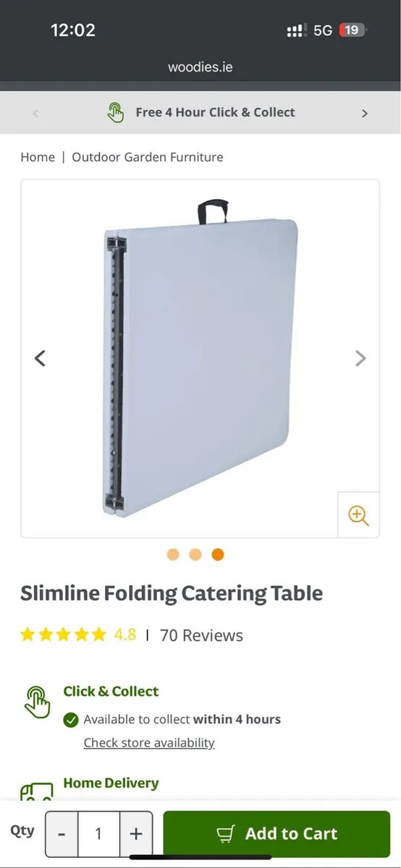Show previous product image arrow

click(41, 358)
